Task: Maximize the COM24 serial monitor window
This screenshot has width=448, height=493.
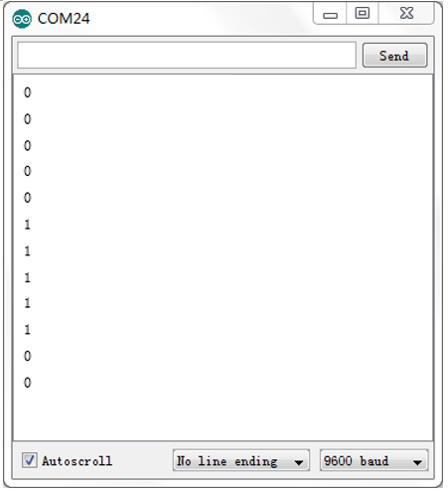Action: tap(363, 13)
